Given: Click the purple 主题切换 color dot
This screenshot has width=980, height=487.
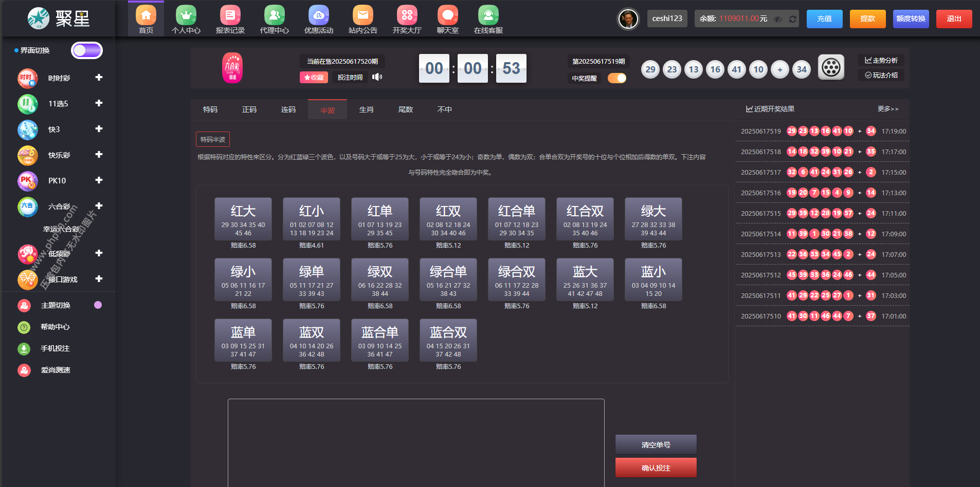Looking at the screenshot, I should click(98, 305).
